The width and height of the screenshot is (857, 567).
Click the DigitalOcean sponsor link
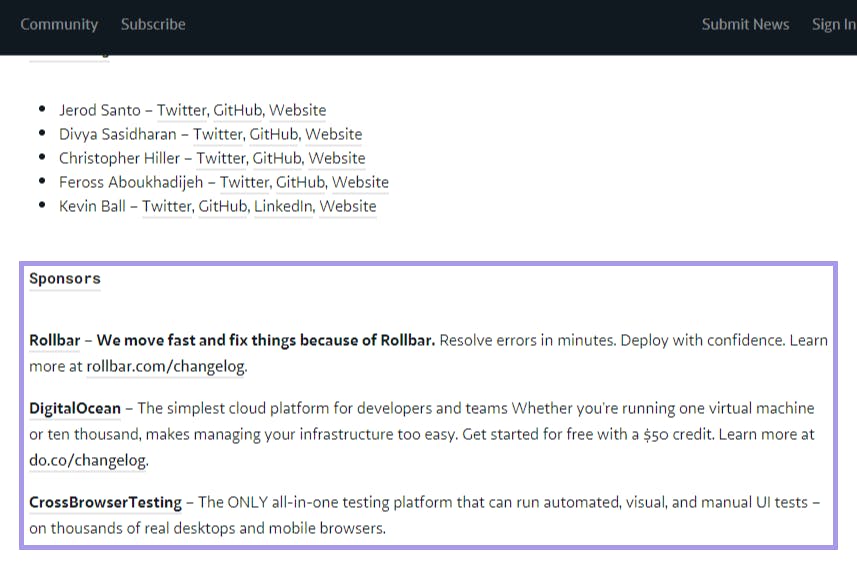pyautogui.click(x=75, y=408)
